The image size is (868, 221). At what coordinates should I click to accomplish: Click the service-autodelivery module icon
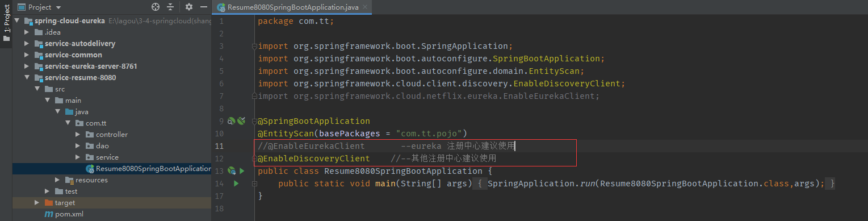(x=39, y=44)
